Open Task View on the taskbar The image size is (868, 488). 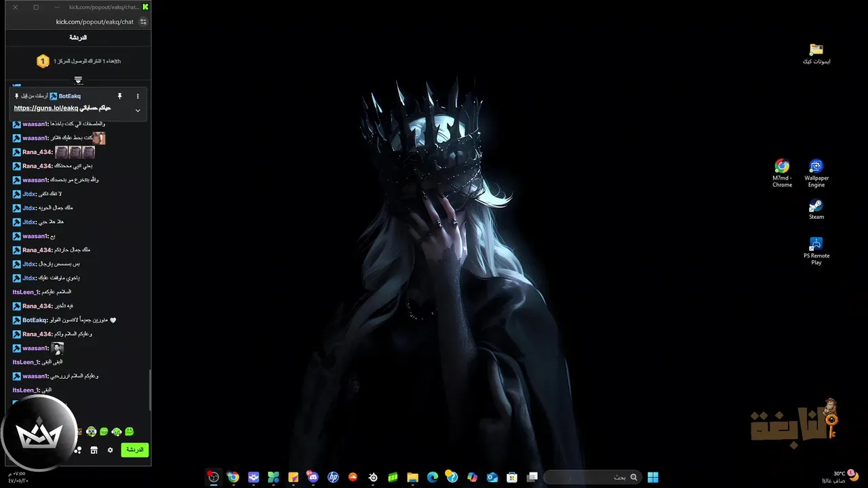(x=532, y=477)
